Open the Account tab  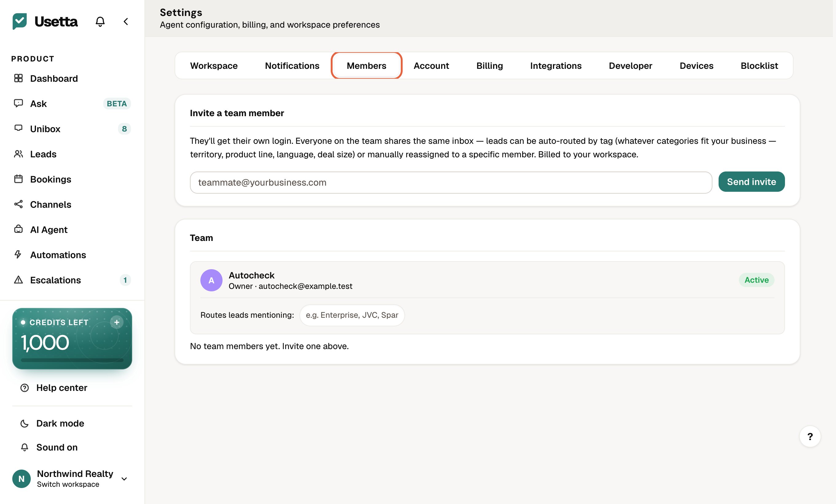point(431,66)
